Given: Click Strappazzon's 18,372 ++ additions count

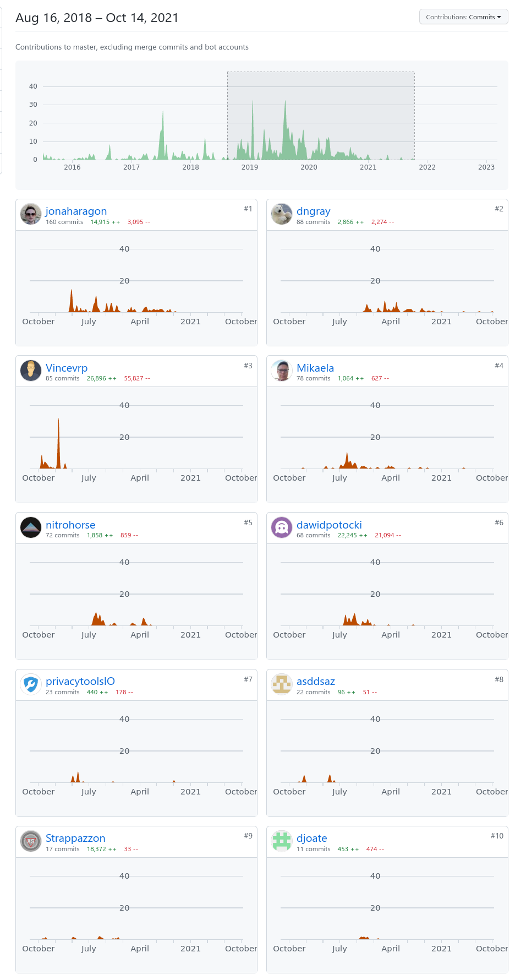Looking at the screenshot, I should click(102, 849).
